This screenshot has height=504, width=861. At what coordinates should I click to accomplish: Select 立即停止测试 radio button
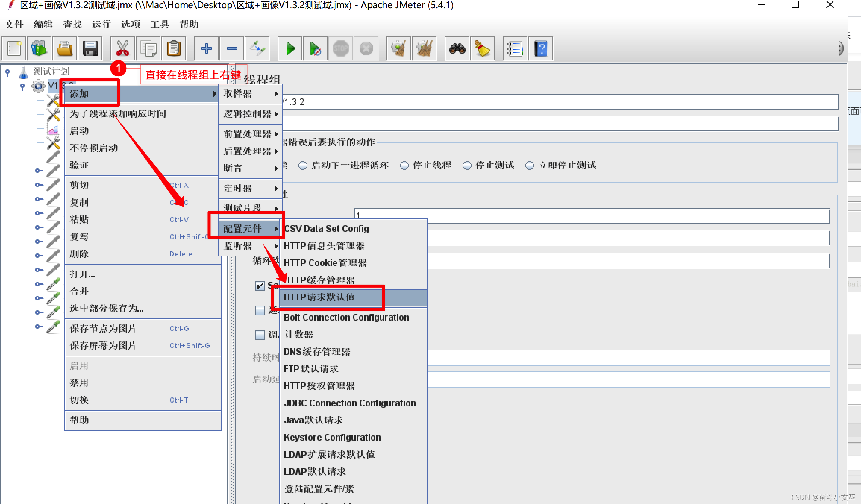click(x=530, y=166)
